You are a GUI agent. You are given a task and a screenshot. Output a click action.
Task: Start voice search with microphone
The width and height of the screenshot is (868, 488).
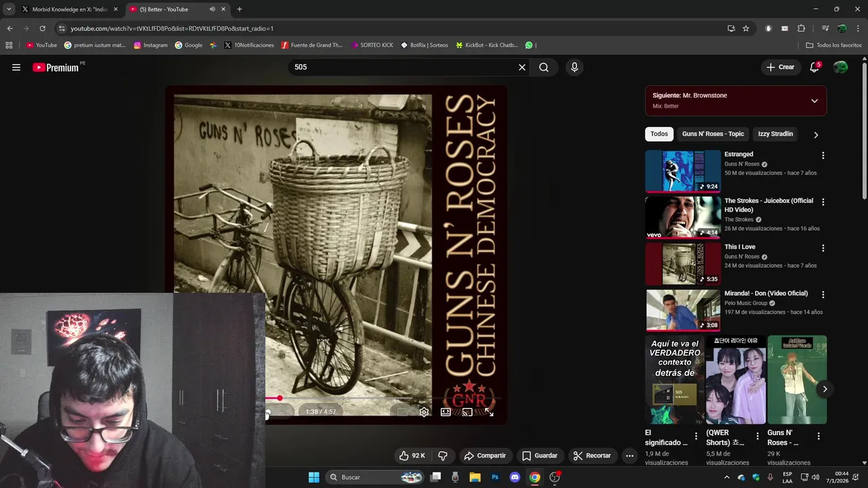coord(574,67)
